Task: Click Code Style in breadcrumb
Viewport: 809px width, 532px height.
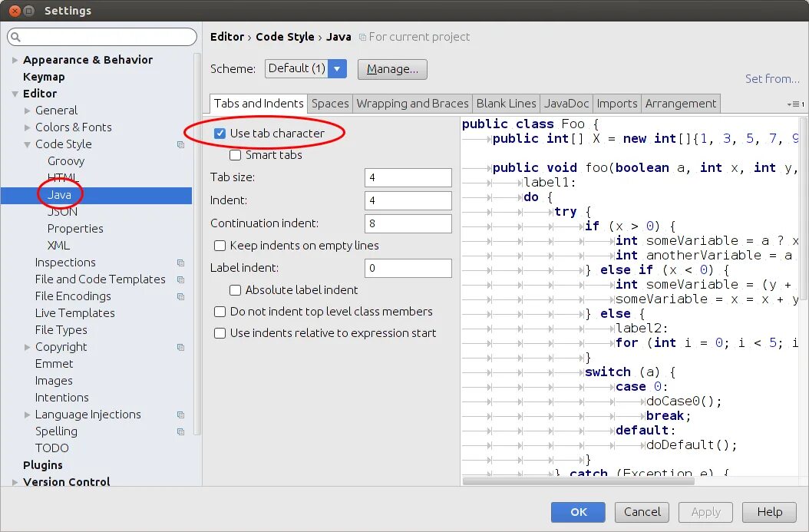Action: [x=285, y=37]
